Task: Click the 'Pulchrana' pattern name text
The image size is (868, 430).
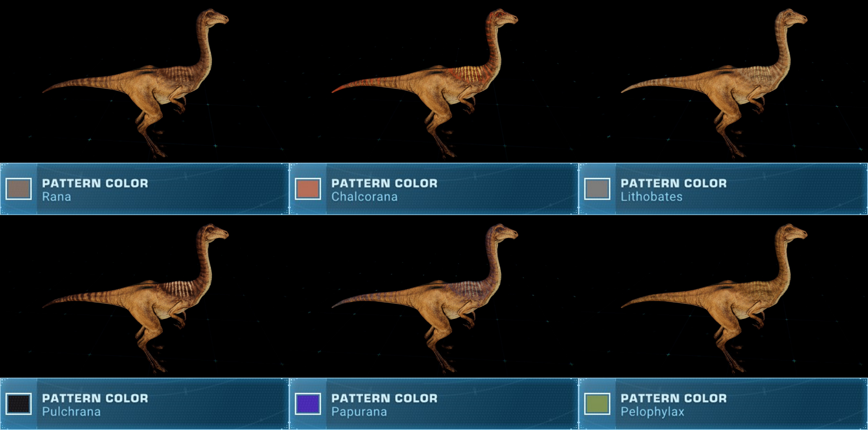Action: (x=71, y=411)
